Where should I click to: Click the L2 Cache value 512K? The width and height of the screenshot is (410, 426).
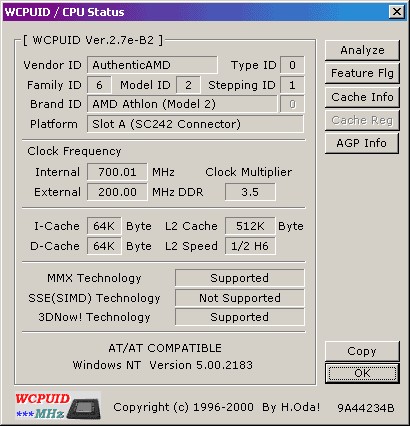tap(250, 226)
